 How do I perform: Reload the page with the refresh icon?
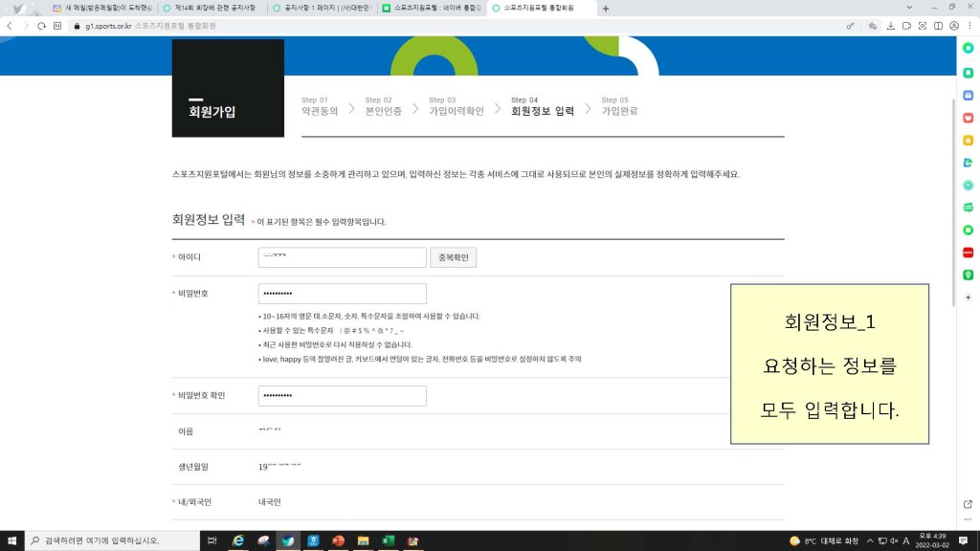(42, 26)
